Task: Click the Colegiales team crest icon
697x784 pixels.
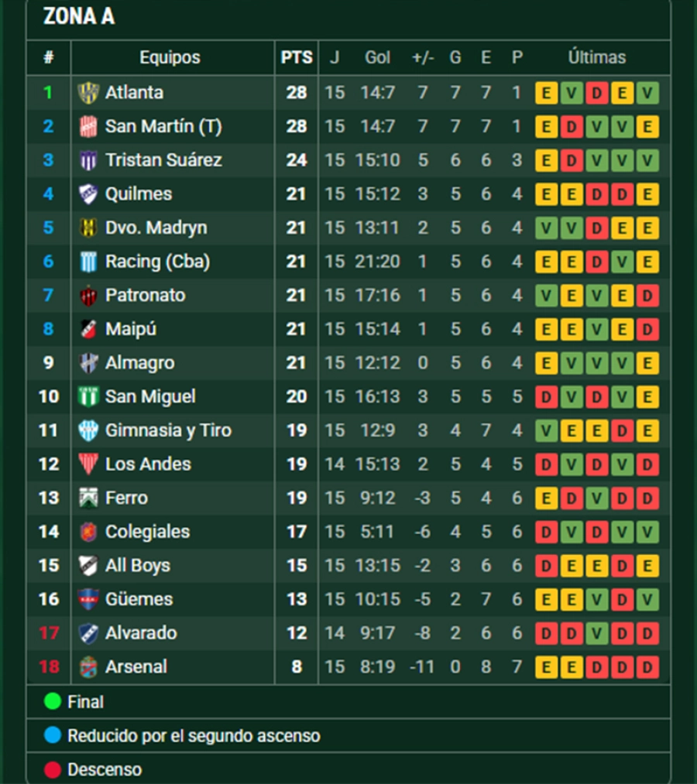Action: click(x=88, y=532)
